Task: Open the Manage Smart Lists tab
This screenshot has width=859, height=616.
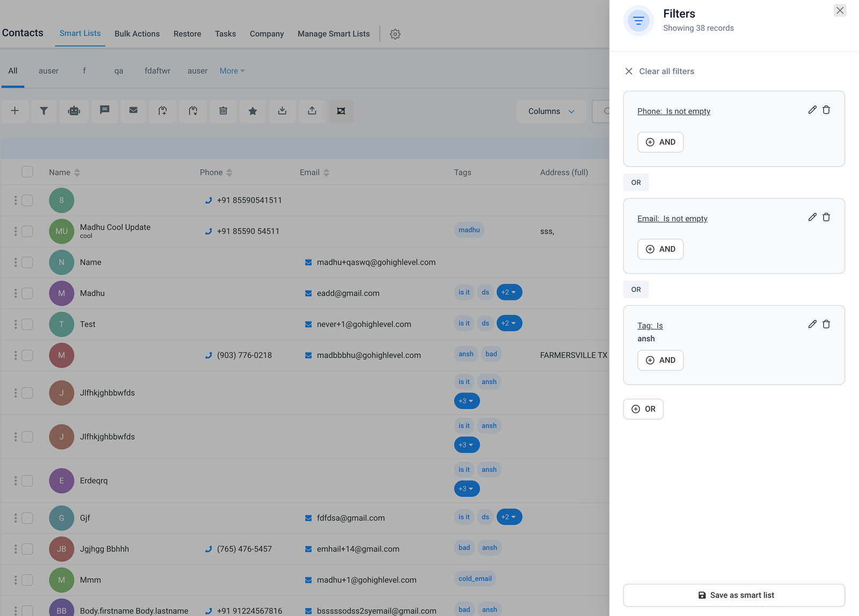Action: (333, 34)
